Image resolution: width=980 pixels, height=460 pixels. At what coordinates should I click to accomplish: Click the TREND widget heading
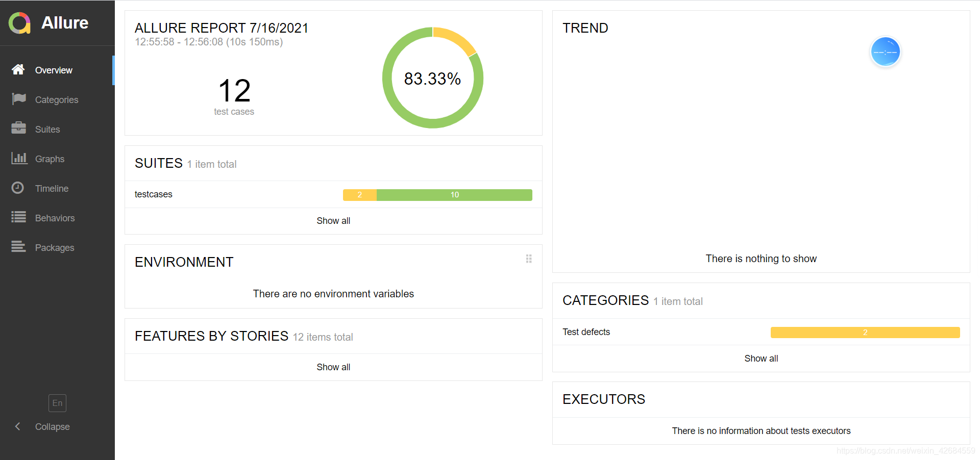click(585, 28)
